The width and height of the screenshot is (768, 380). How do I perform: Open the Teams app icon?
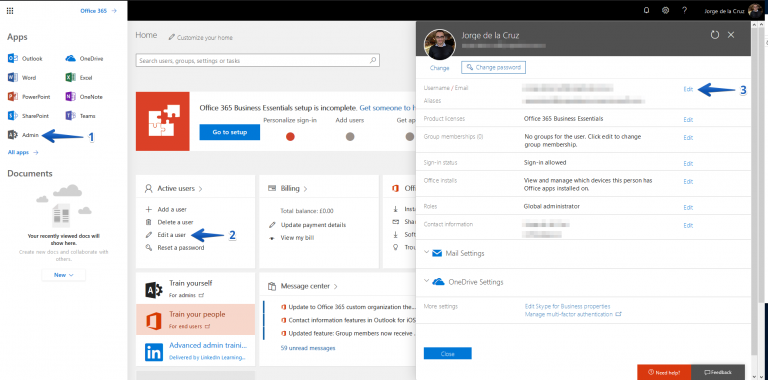click(70, 116)
